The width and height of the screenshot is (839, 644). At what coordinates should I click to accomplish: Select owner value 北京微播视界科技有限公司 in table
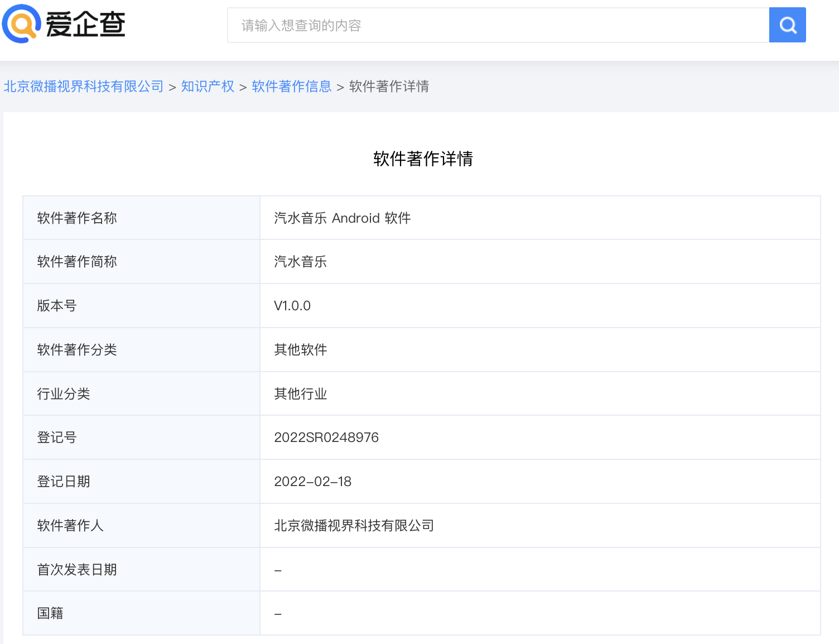click(354, 526)
